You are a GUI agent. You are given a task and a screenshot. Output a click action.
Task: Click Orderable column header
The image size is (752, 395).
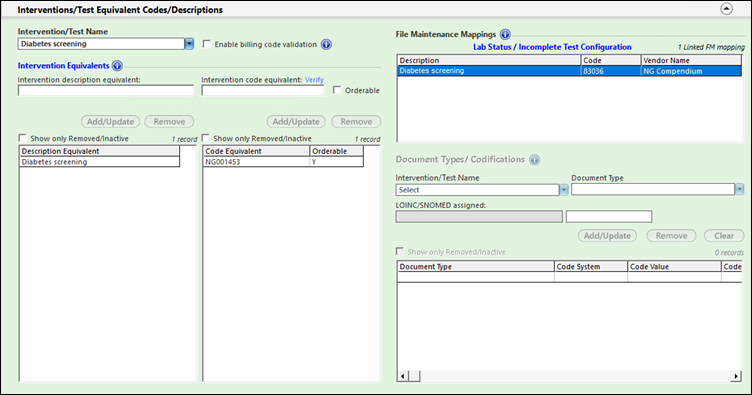tap(337, 151)
